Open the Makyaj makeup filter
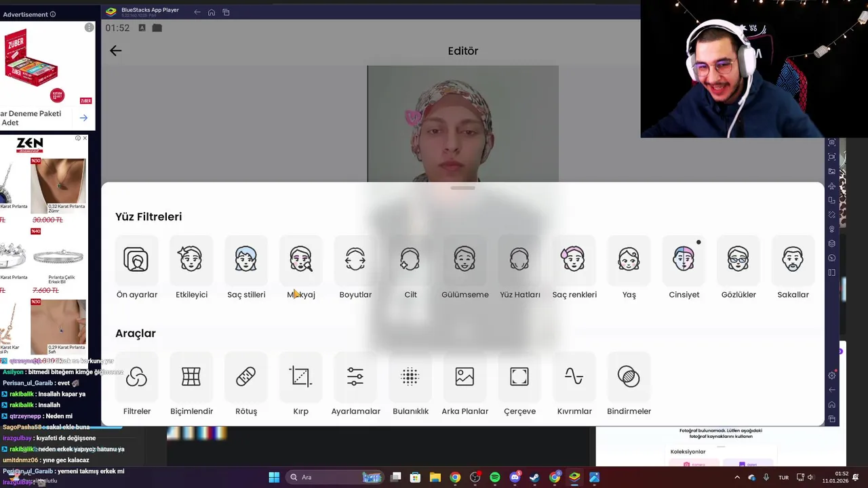The image size is (868, 488). coord(301,267)
